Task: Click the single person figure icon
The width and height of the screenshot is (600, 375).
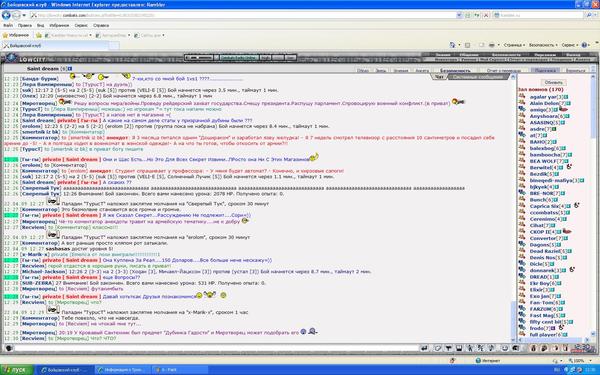Action: [x=470, y=348]
